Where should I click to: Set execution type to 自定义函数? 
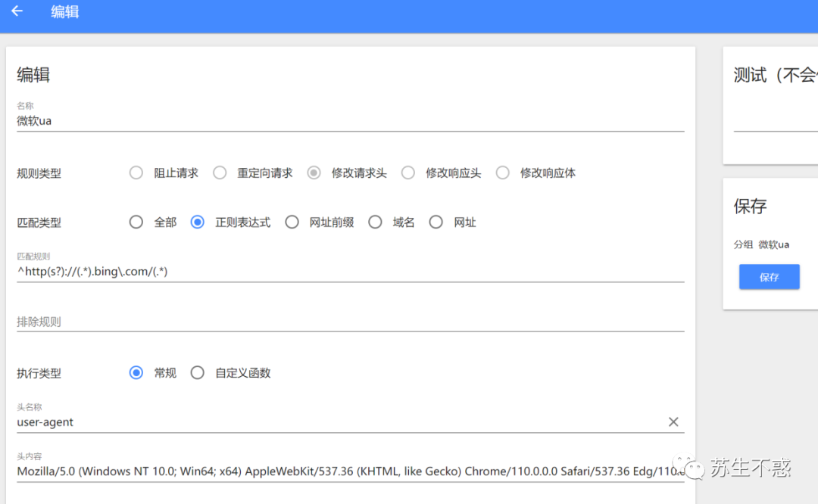[x=197, y=373]
